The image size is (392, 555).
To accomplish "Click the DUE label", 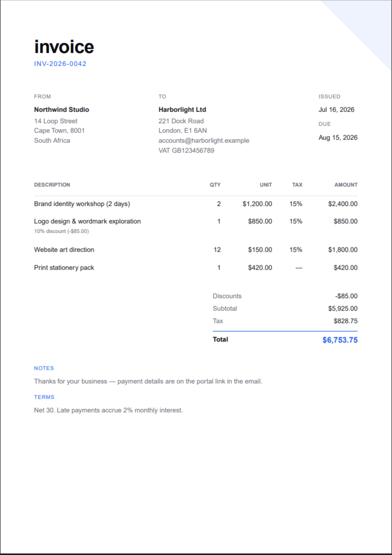I will pyautogui.click(x=325, y=124).
